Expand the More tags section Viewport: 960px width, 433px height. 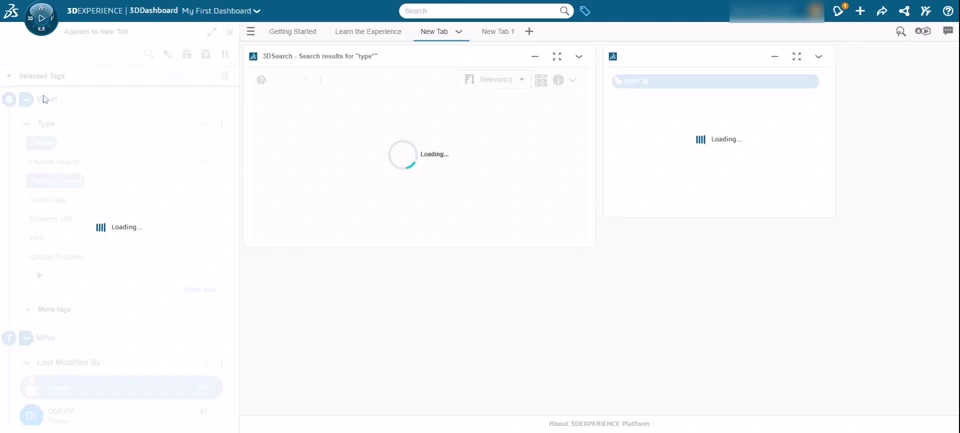point(28,309)
